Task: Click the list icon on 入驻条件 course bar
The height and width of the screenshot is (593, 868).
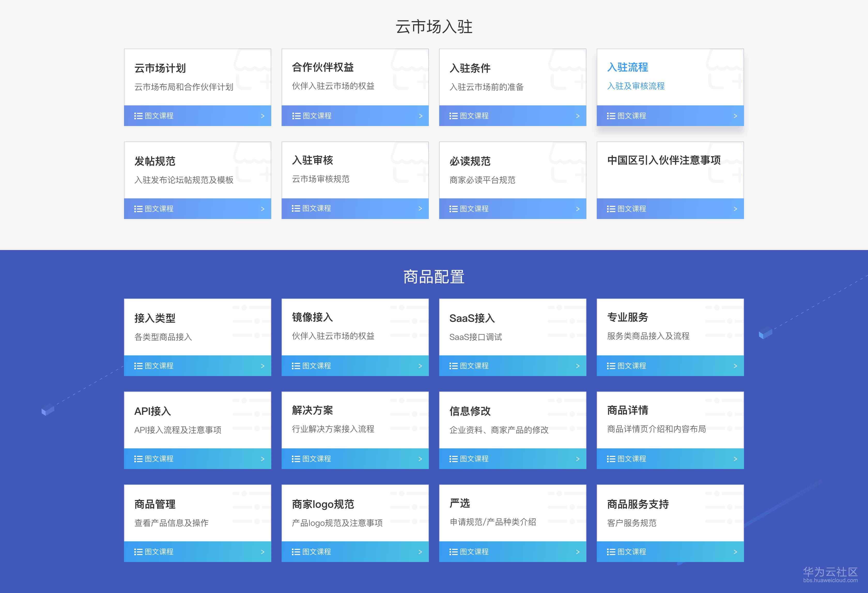Action: (453, 116)
